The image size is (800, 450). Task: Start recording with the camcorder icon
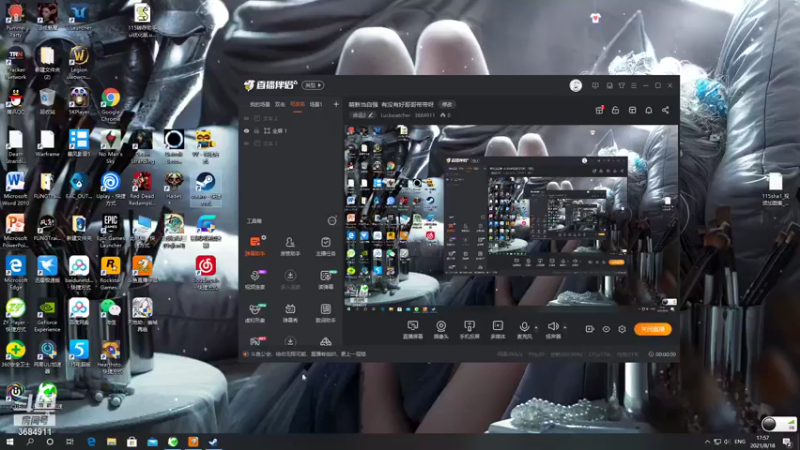(589, 329)
